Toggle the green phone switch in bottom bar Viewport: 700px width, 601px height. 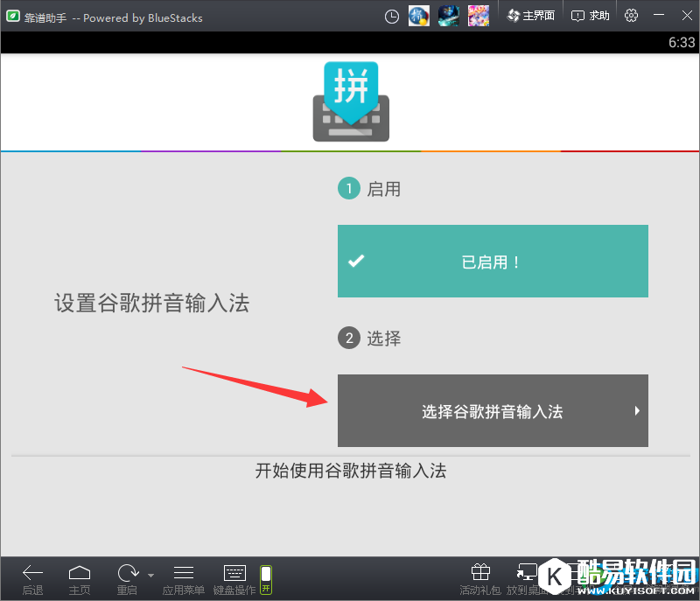[265, 577]
